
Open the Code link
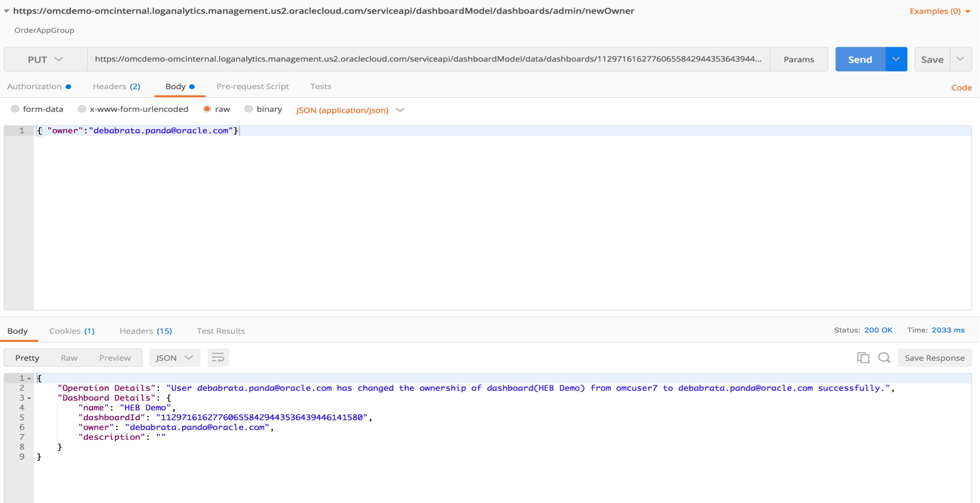(961, 88)
